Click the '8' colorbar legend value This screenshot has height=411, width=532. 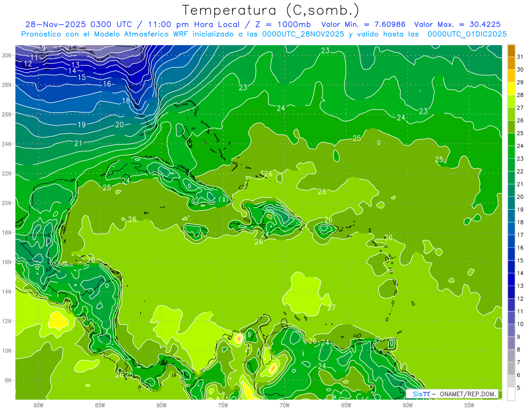click(519, 349)
